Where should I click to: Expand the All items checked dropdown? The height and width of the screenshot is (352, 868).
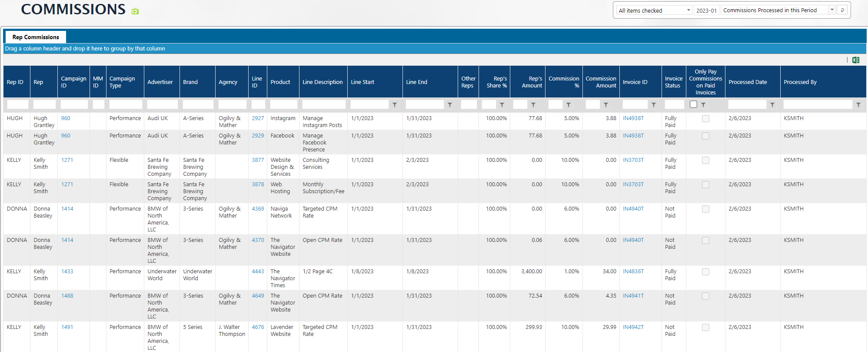[x=688, y=10]
